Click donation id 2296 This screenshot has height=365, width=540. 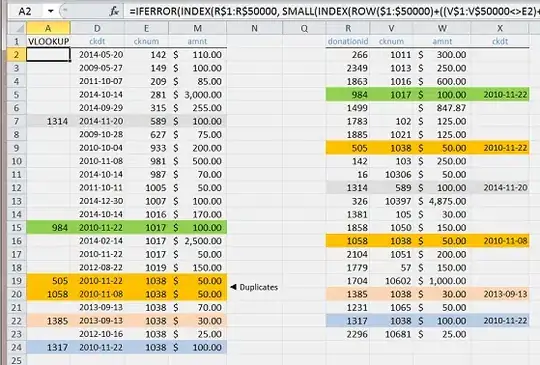click(x=357, y=334)
